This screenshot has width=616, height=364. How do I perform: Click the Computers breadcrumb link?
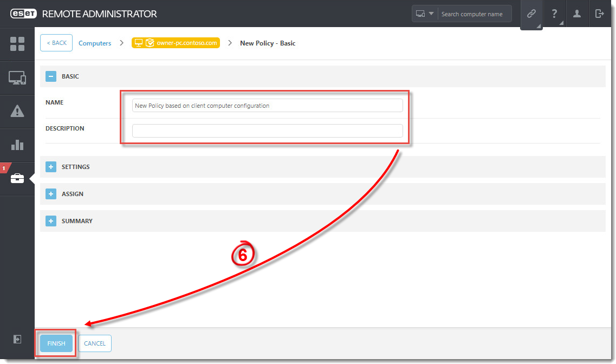pos(95,43)
